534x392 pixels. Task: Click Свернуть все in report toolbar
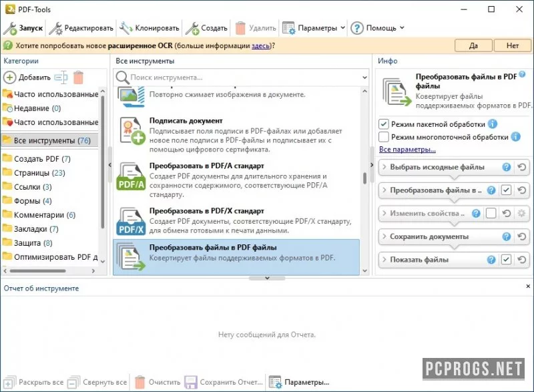click(x=97, y=382)
